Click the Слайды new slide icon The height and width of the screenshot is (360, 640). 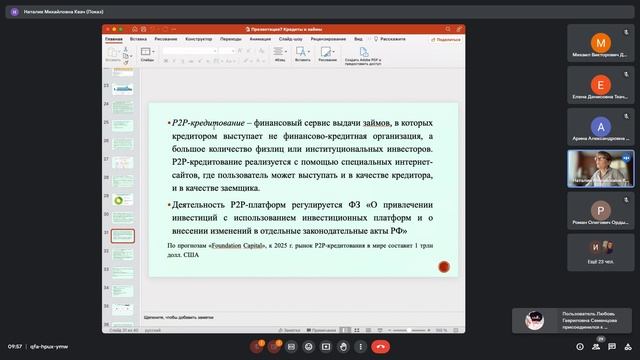click(x=145, y=51)
